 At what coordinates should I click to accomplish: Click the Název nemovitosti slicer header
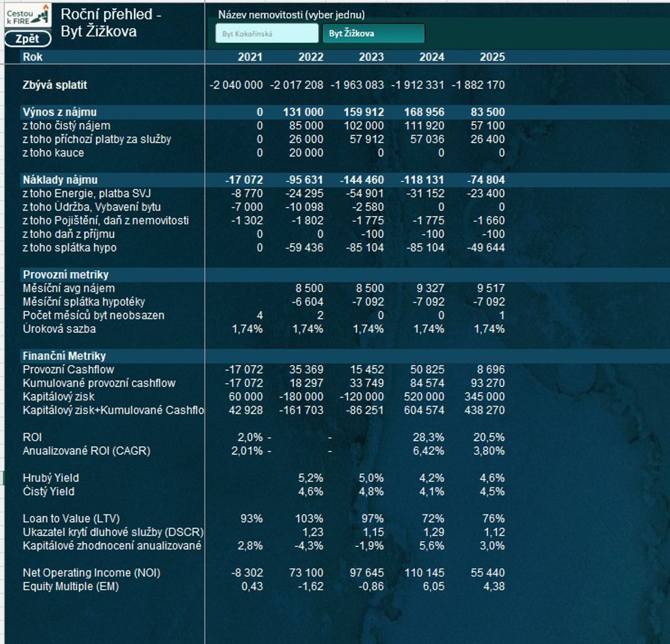tap(291, 15)
